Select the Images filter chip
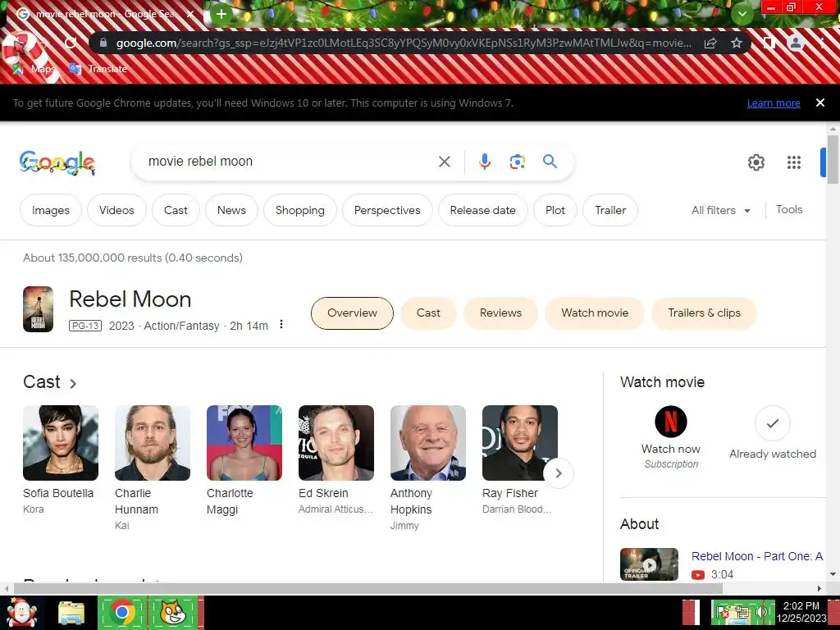 pyautogui.click(x=50, y=210)
